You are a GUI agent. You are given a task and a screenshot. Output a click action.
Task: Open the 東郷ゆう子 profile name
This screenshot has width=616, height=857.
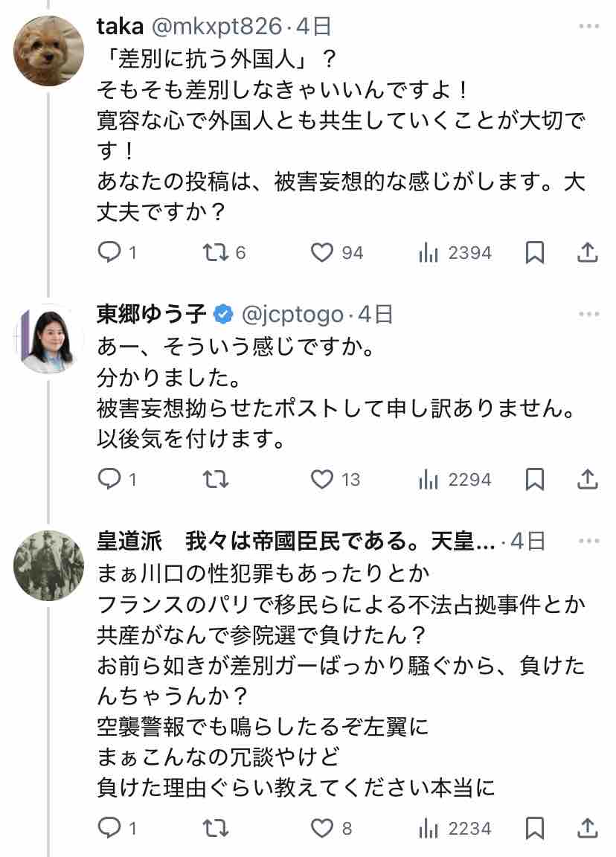pyautogui.click(x=152, y=315)
